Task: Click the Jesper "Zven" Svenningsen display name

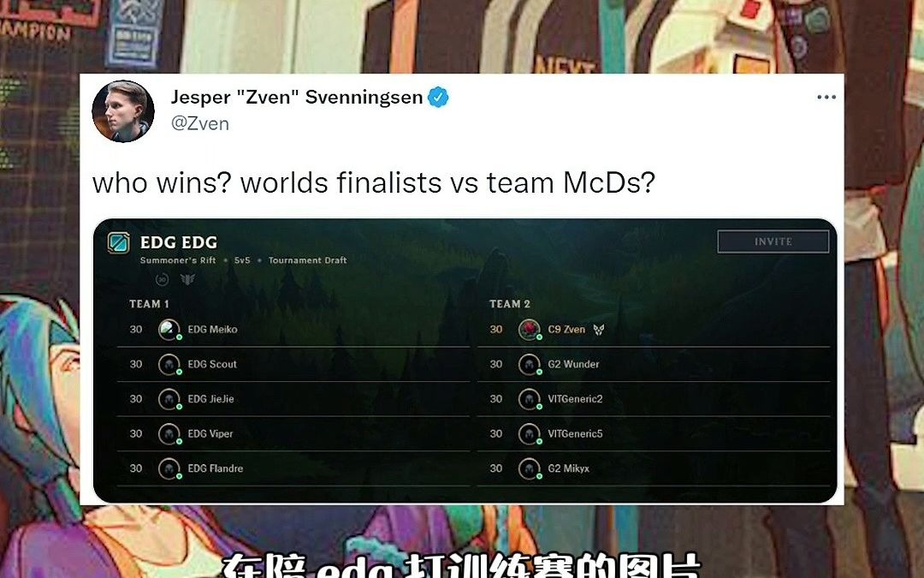Action: click(297, 97)
